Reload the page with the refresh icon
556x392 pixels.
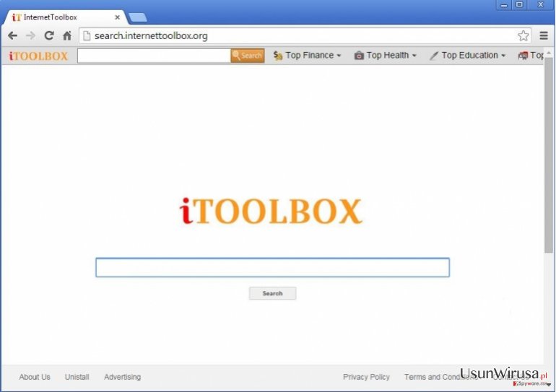(x=49, y=35)
